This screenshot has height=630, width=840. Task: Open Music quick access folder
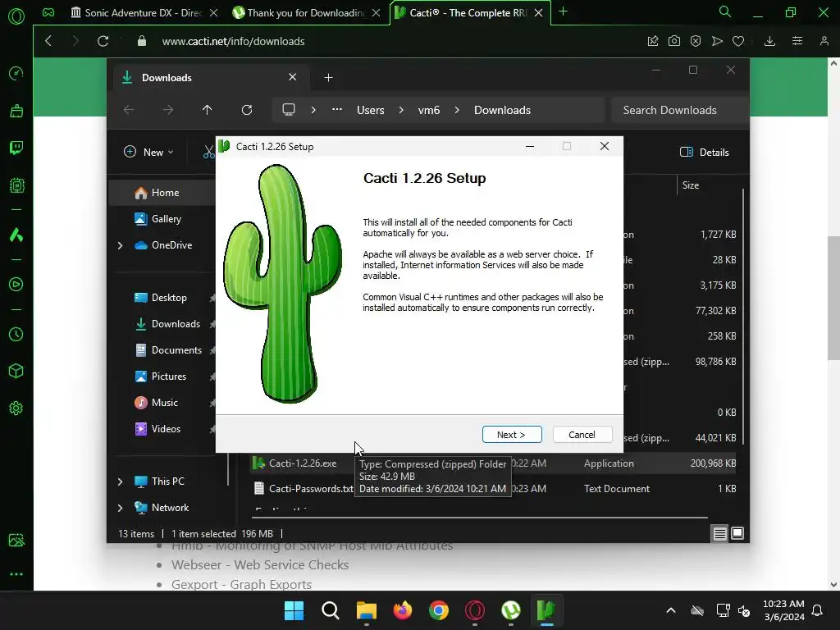(x=163, y=403)
